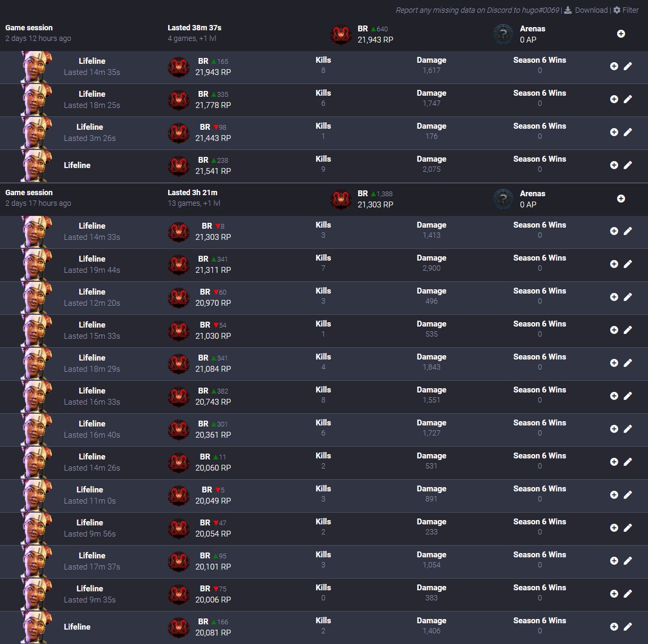The width and height of the screenshot is (648, 644).
Task: Show more for the 21,030 RP match
Action: coord(614,330)
